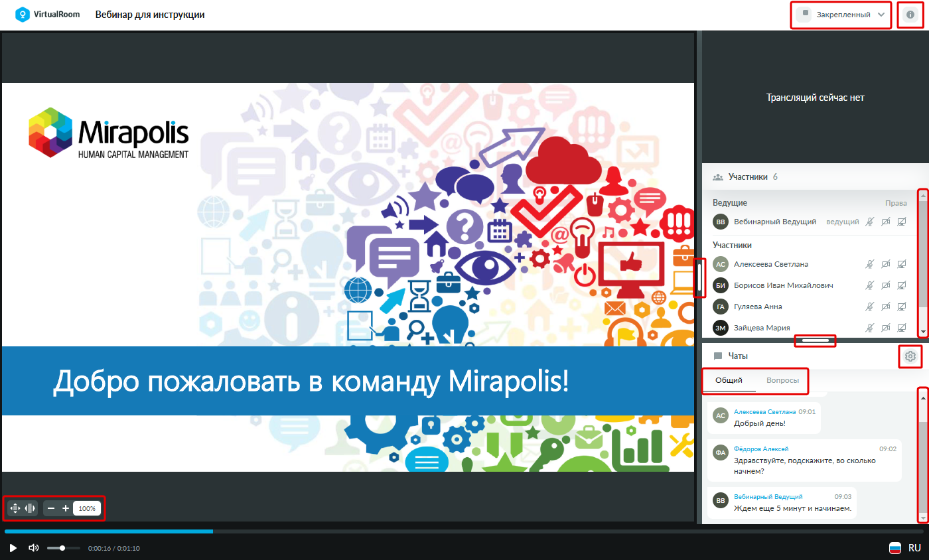The image size is (929, 560).
Task: Click chat sender name Фёдоров Алексей
Action: point(761,449)
